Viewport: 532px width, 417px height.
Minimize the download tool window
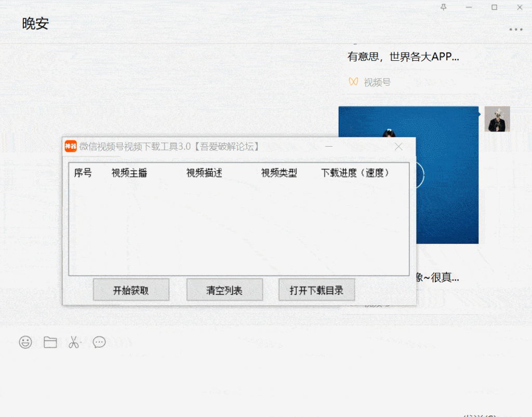coord(329,147)
